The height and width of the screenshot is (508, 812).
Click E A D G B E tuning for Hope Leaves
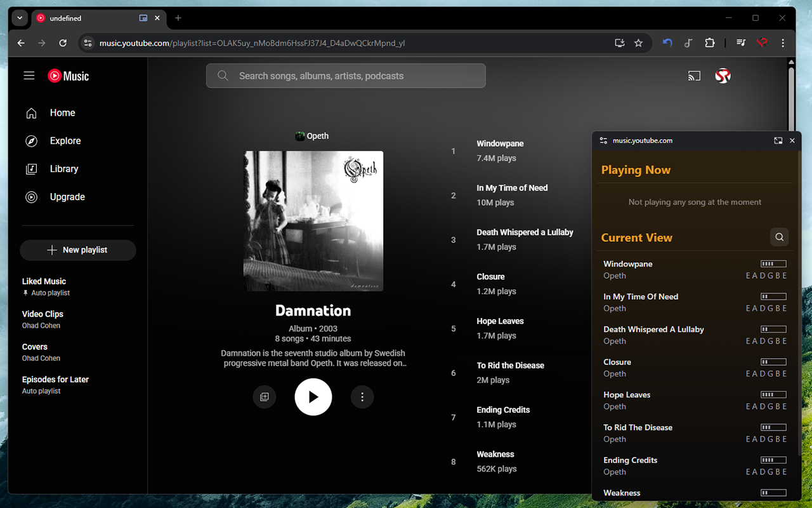pos(766,406)
